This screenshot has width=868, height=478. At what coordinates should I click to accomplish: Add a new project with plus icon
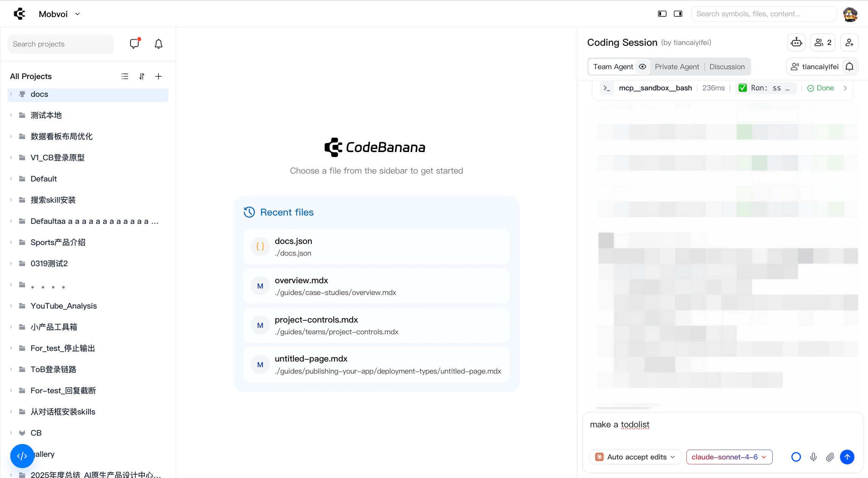coord(159,76)
